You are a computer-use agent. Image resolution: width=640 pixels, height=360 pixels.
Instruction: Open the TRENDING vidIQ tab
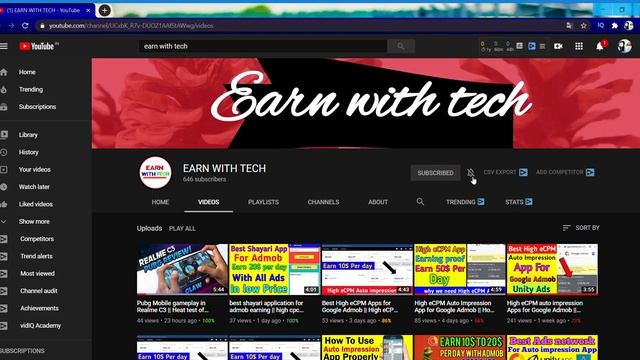pyautogui.click(x=465, y=202)
